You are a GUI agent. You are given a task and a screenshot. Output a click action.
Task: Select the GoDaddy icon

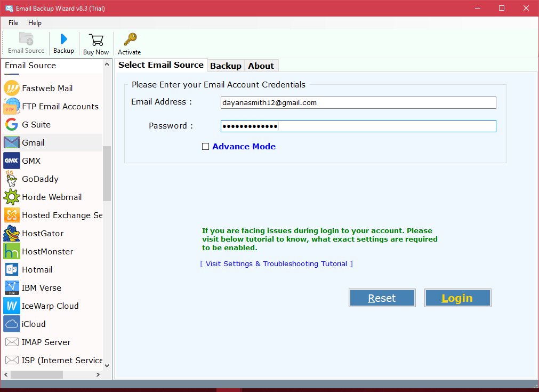click(x=11, y=179)
